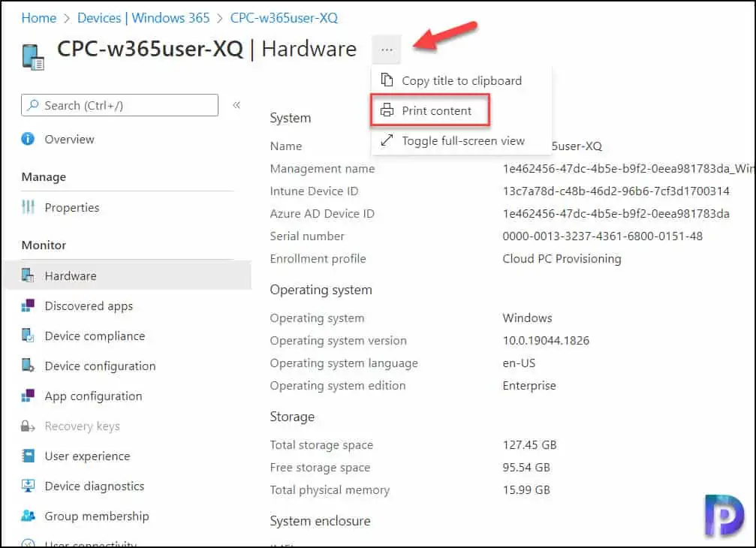The image size is (756, 548).
Task: Click the Enrollment profile label
Action: tap(318, 259)
